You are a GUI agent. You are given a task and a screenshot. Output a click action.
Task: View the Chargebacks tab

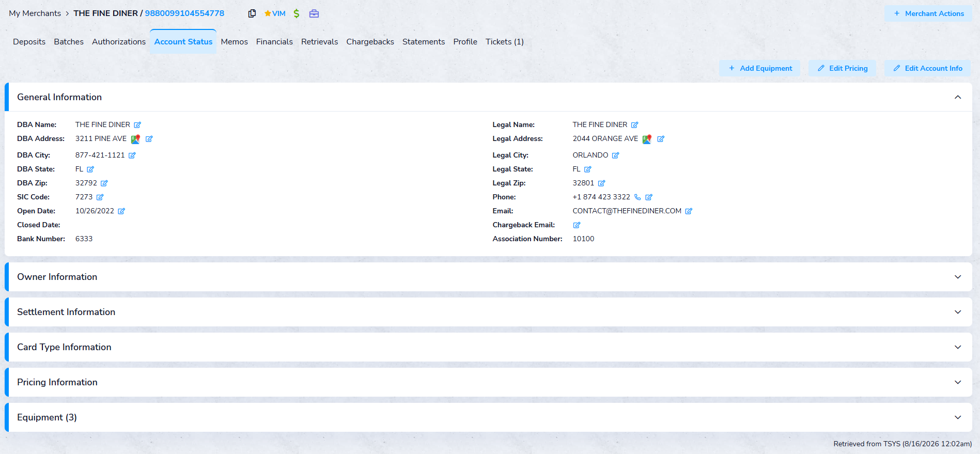[370, 42]
